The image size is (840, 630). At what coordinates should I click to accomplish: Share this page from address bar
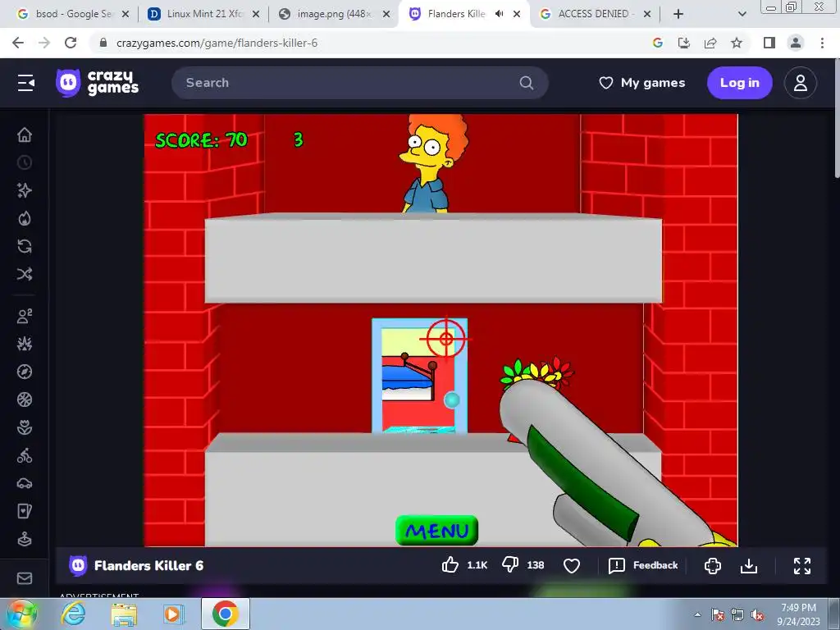[710, 43]
